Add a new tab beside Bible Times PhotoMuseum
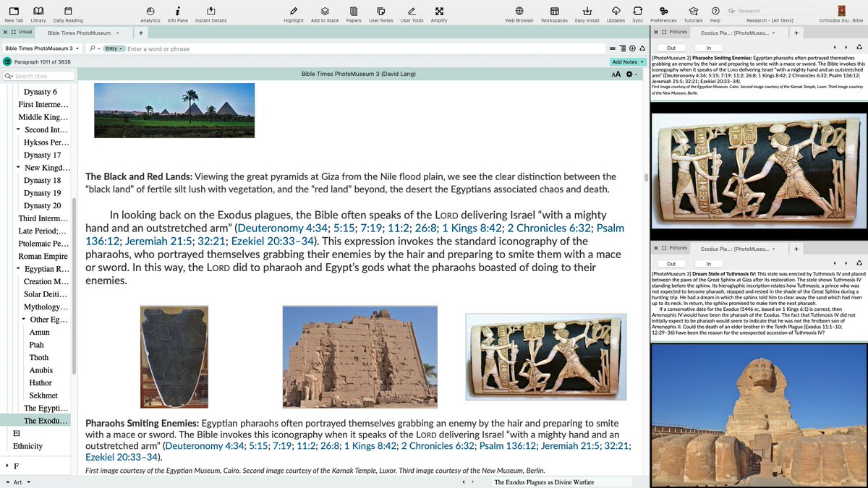 140,33
